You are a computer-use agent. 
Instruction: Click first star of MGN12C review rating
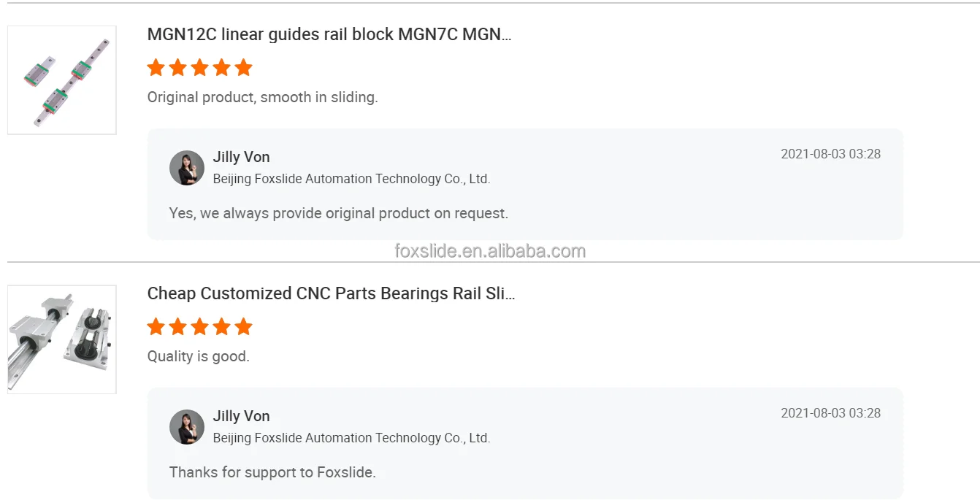(x=156, y=68)
